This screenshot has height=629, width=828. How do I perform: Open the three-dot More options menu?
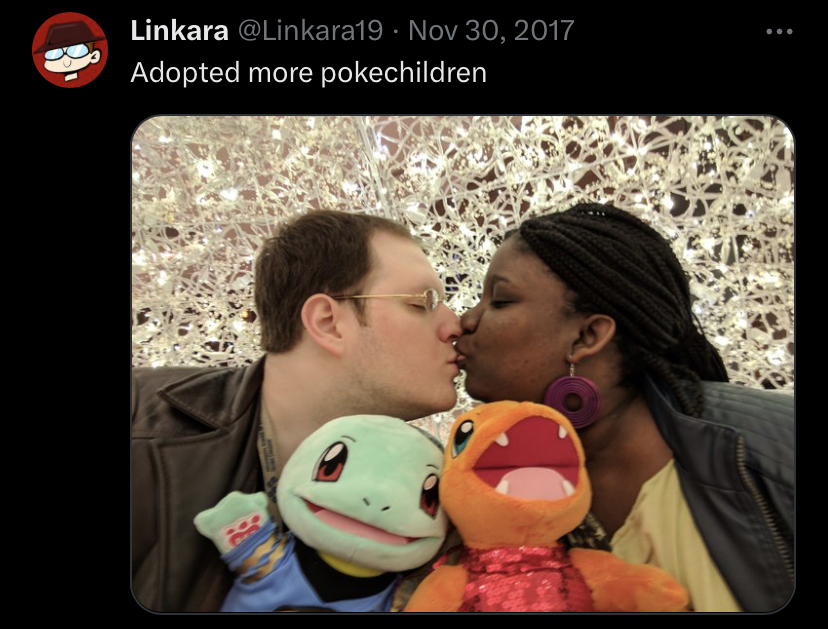click(x=779, y=32)
